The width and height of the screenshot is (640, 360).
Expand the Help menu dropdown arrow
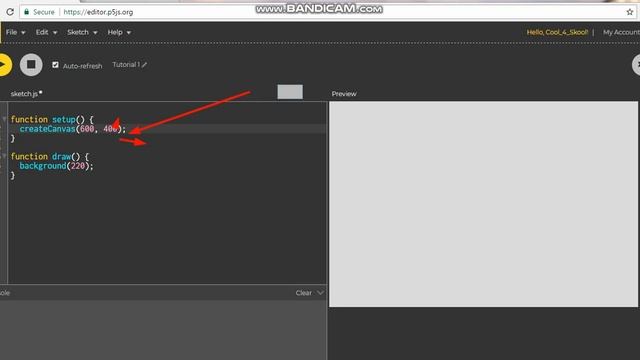tap(129, 33)
